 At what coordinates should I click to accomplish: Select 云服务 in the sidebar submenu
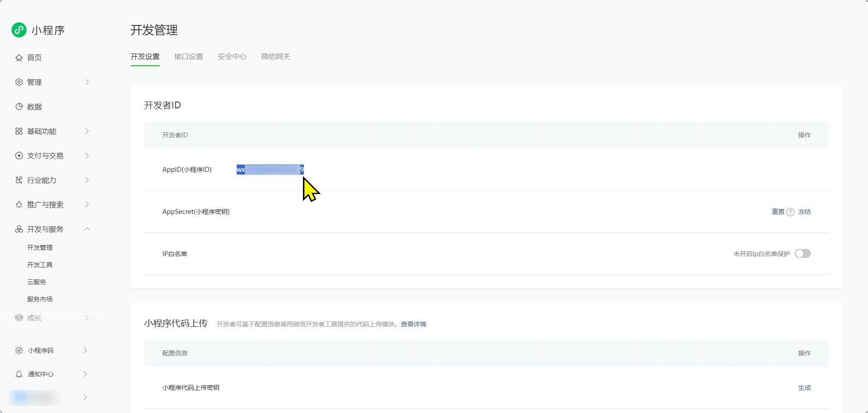tap(37, 282)
